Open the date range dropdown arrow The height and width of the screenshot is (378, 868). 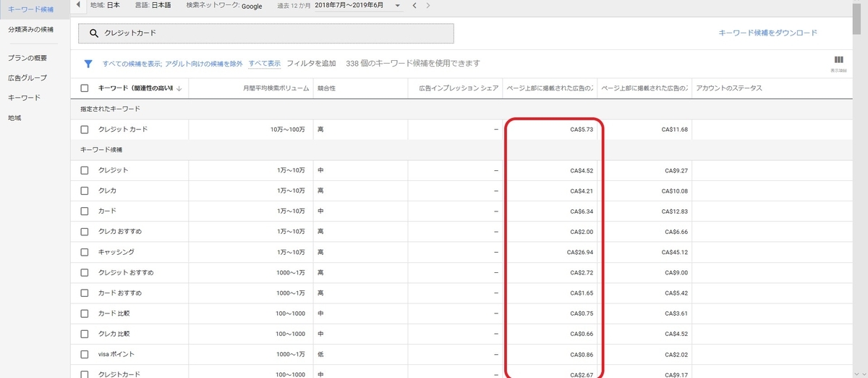pos(397,6)
